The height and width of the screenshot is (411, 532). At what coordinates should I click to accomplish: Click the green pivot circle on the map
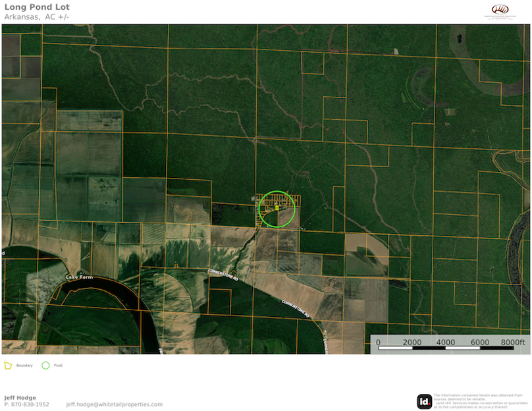coord(277,209)
